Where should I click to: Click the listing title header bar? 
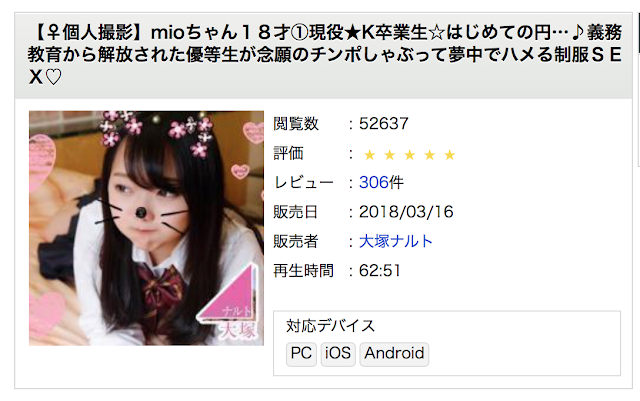[323, 56]
